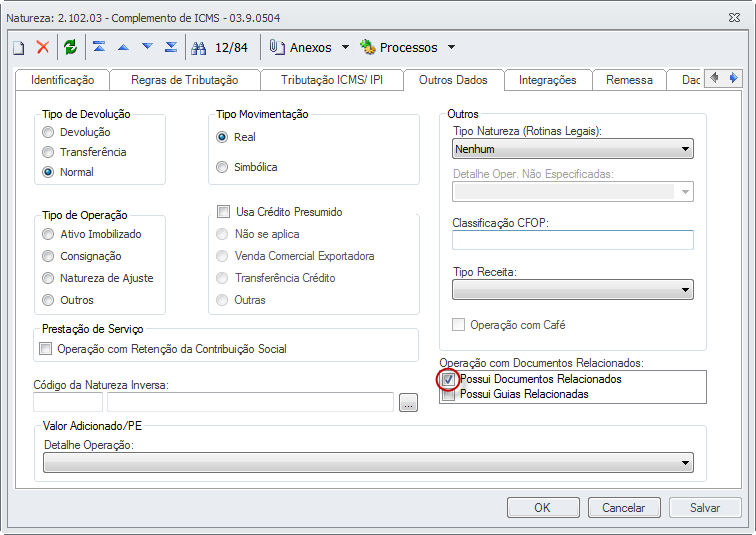Open the Detalhe Operação dropdown
Screen dimensions: 756x535
click(x=369, y=462)
